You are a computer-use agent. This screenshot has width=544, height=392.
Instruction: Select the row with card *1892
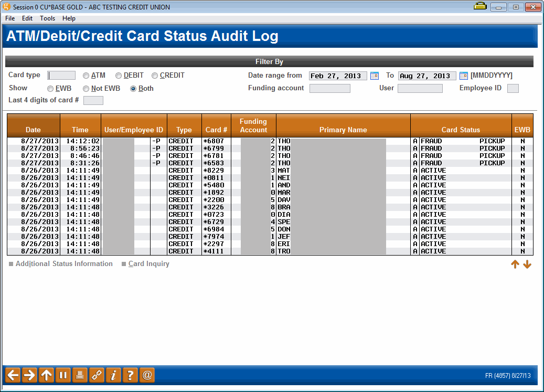pos(270,193)
